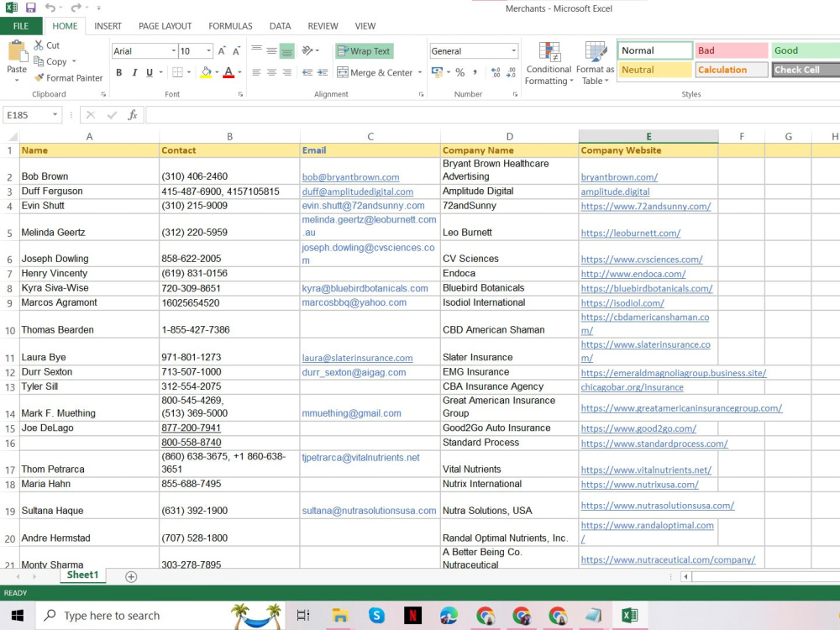This screenshot has height=630, width=840.
Task: Click the Percent Style icon
Action: click(459, 72)
